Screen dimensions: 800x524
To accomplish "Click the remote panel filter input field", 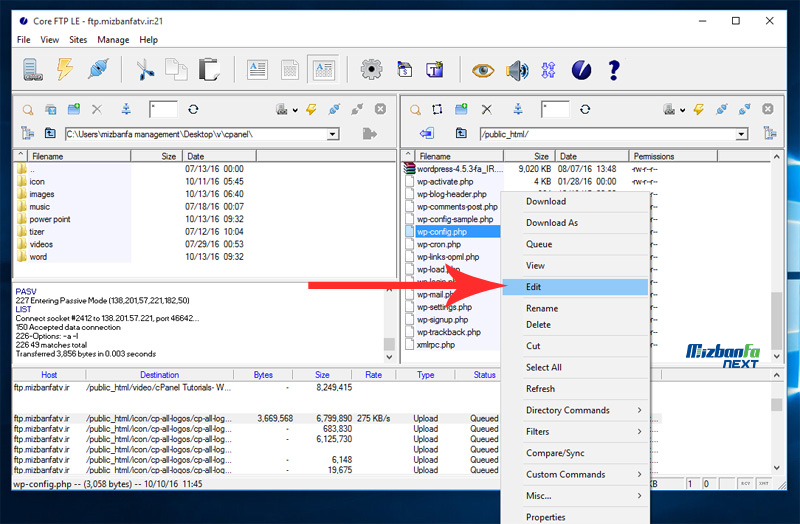I will point(555,109).
